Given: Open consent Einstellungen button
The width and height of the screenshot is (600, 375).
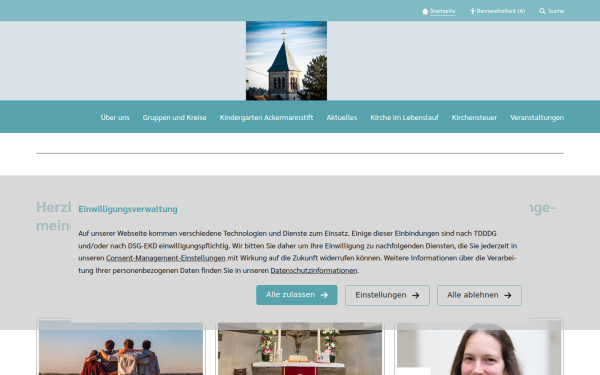Looking at the screenshot, I should point(387,295).
